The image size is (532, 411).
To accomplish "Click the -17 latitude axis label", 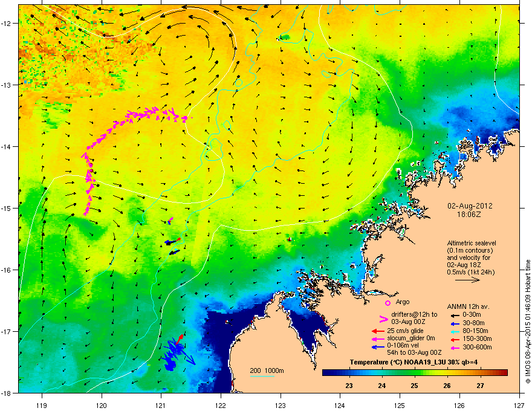I will (x=7, y=331).
